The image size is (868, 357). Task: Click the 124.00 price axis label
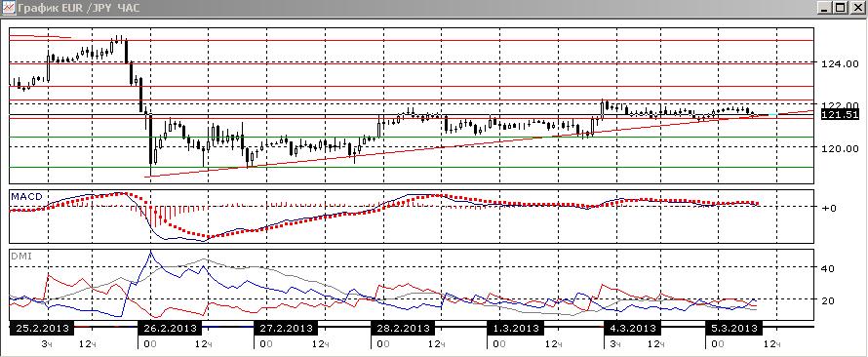[x=840, y=64]
